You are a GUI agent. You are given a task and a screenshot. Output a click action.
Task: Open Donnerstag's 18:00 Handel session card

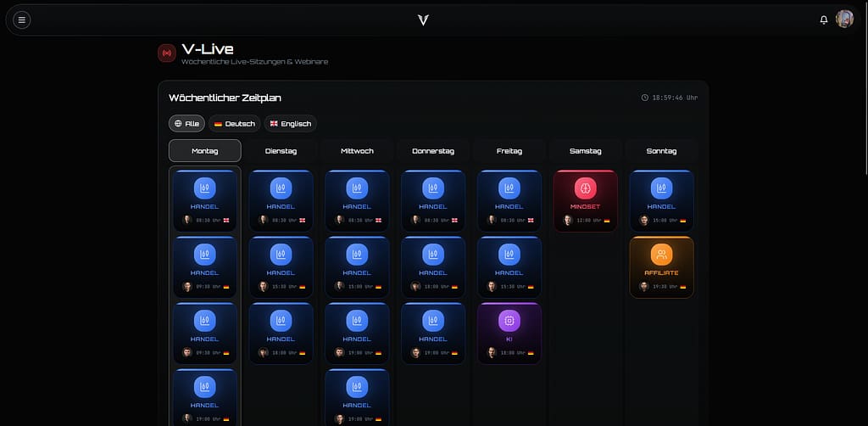click(432, 266)
